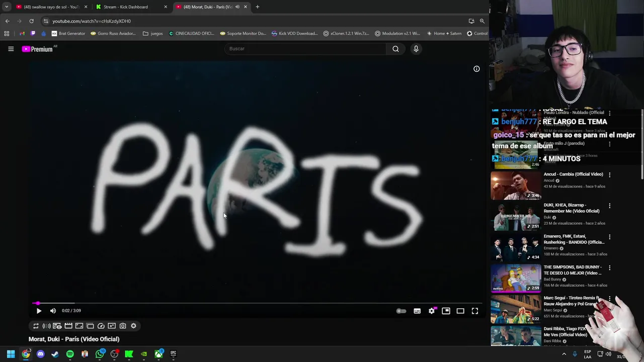Toggle theater mode view

(460, 311)
